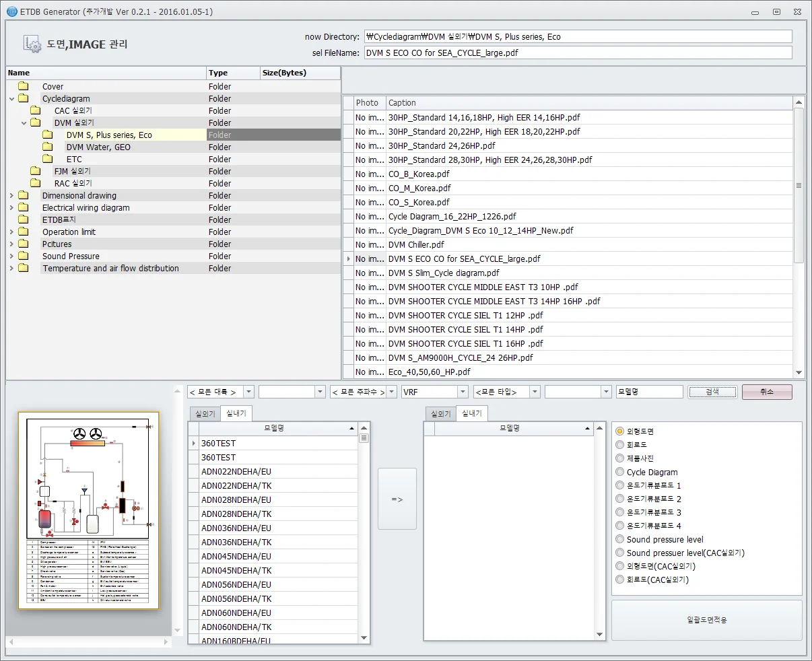This screenshot has height=661, width=812.
Task: Click the file list vertical scrollbar thumb
Action: (x=799, y=185)
